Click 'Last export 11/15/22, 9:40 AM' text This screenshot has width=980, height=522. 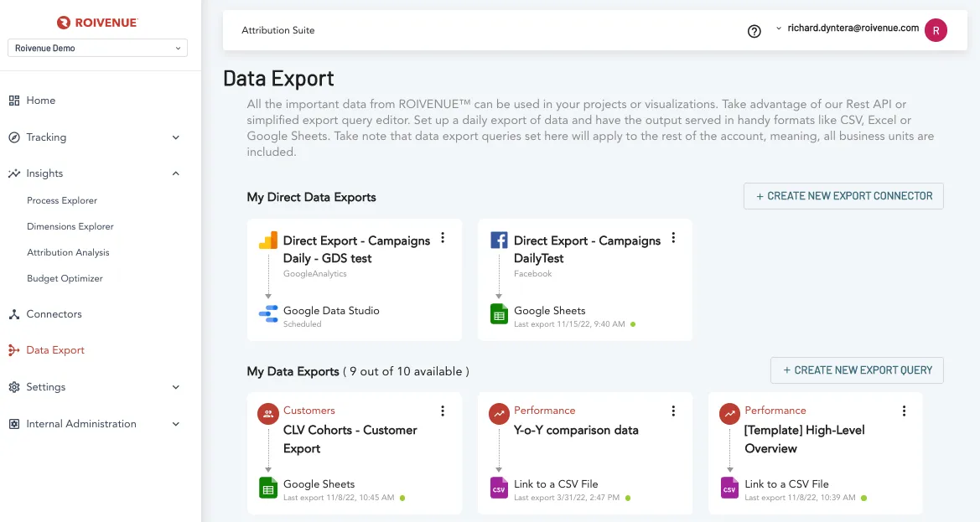[569, 324]
